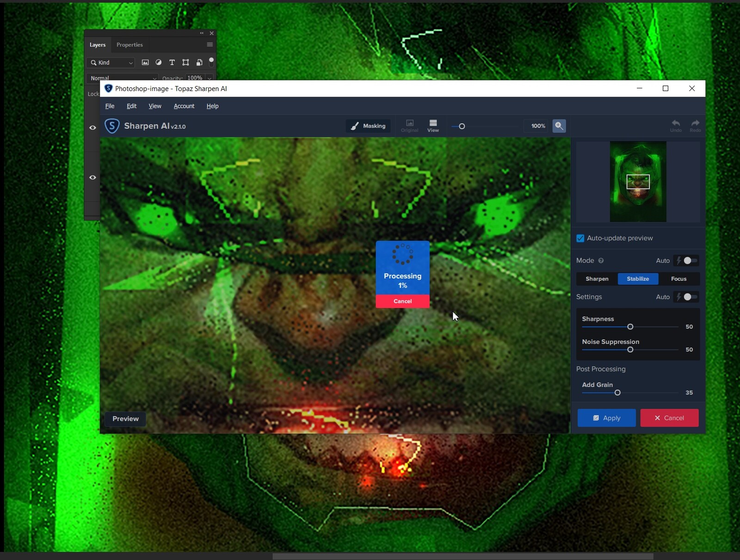Select adjustment layer filter icon in Layers panel
This screenshot has height=560, width=740.
(x=159, y=62)
